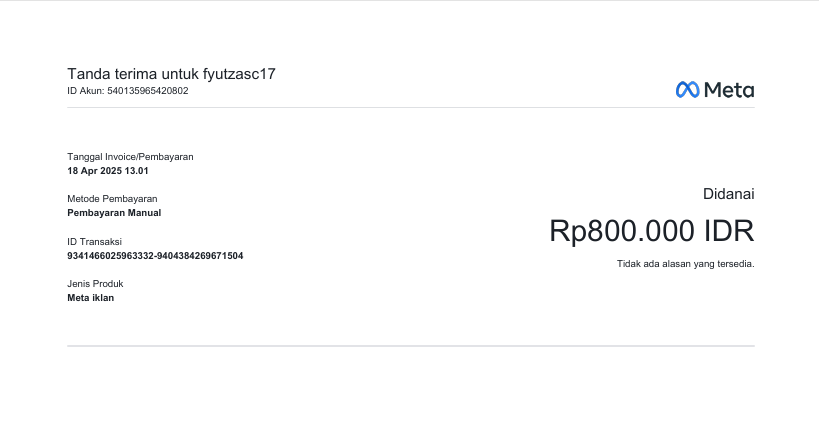This screenshot has height=445, width=819.
Task: Select the account number 540135965420802
Action: pyautogui.click(x=147, y=91)
